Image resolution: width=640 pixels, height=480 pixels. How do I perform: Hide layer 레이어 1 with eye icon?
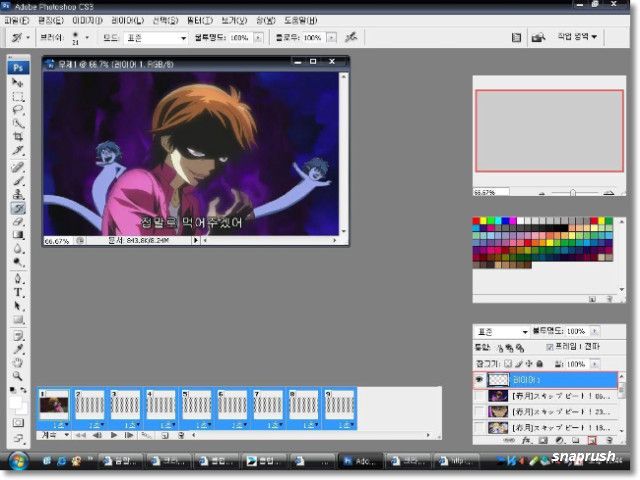(480, 380)
